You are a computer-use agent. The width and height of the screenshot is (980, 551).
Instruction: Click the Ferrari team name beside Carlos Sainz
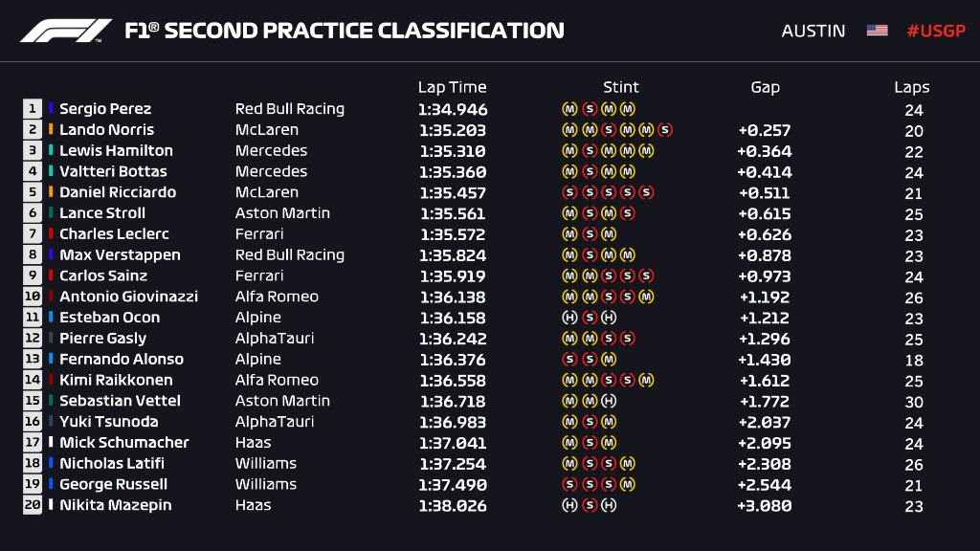coord(259,275)
